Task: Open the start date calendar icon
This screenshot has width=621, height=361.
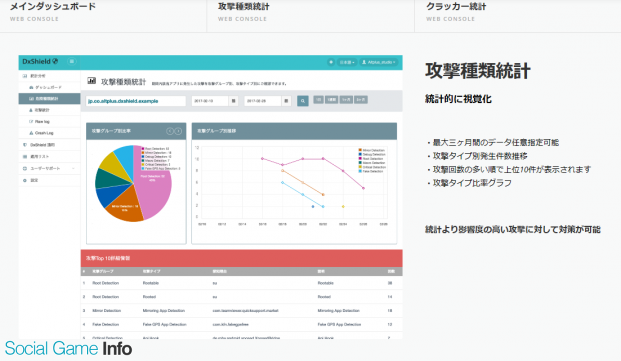Action: [x=233, y=101]
